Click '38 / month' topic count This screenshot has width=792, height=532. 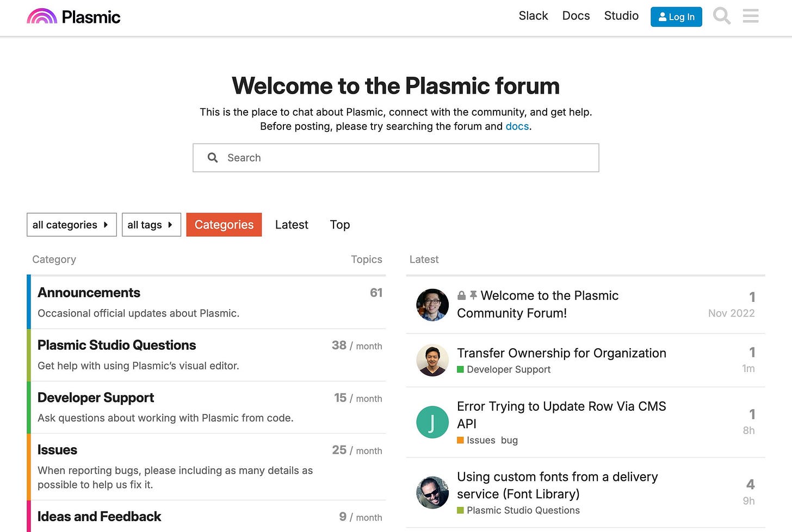[x=357, y=345]
